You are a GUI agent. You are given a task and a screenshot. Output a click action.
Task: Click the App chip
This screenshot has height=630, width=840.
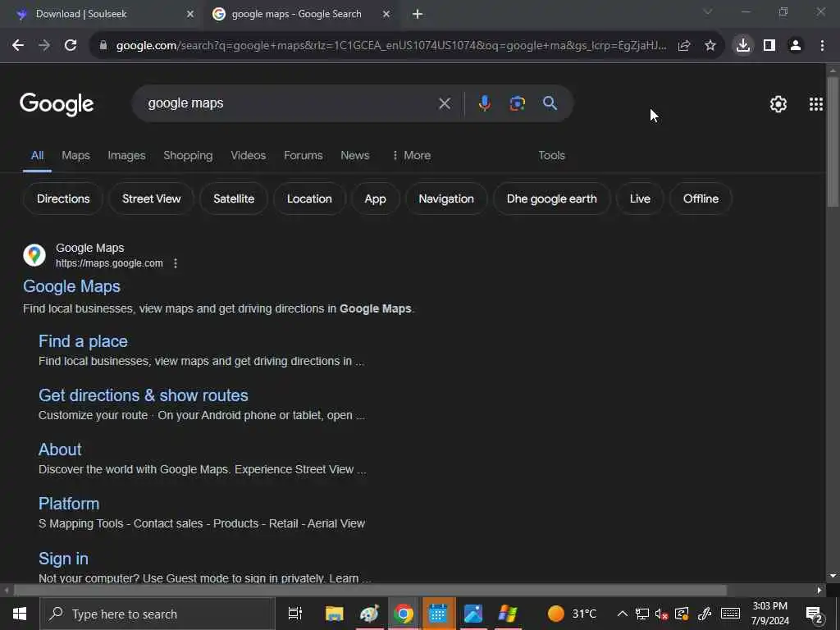(x=376, y=199)
